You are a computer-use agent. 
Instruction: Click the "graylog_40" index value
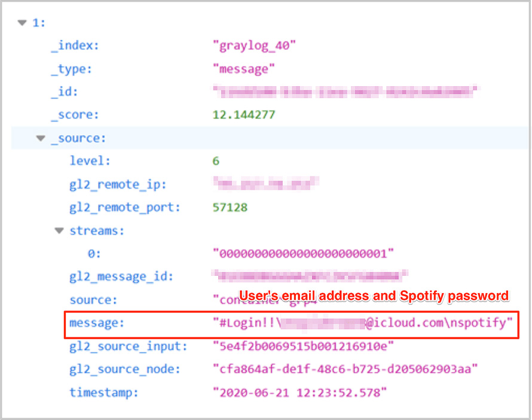click(x=255, y=46)
